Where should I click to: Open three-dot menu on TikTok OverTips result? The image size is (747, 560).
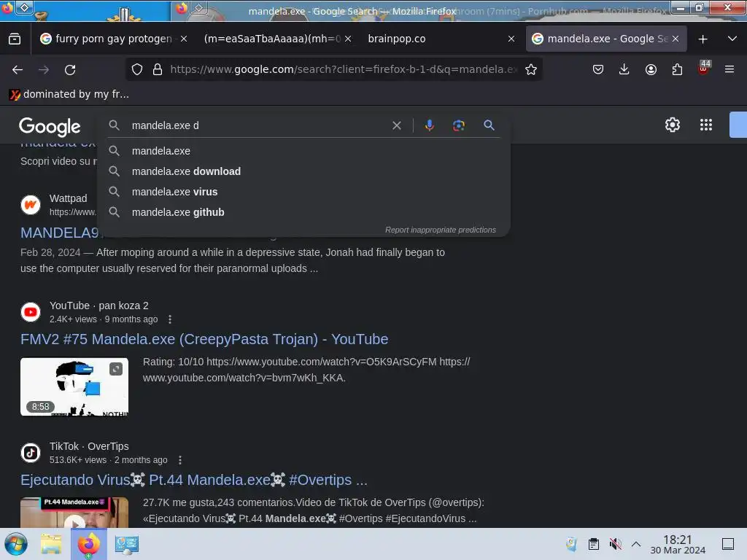(179, 460)
